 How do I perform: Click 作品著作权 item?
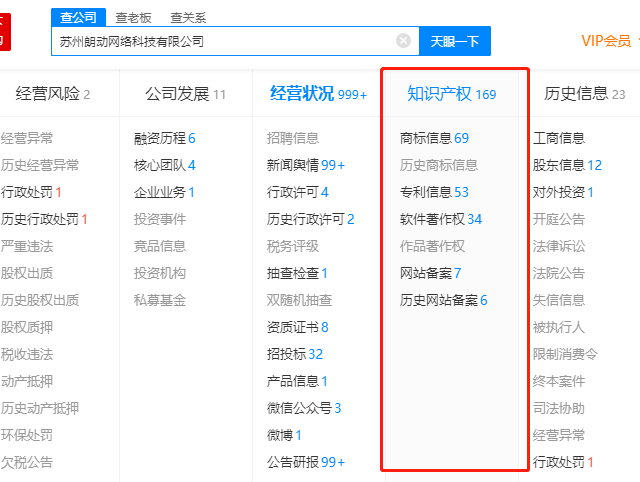[x=432, y=246]
